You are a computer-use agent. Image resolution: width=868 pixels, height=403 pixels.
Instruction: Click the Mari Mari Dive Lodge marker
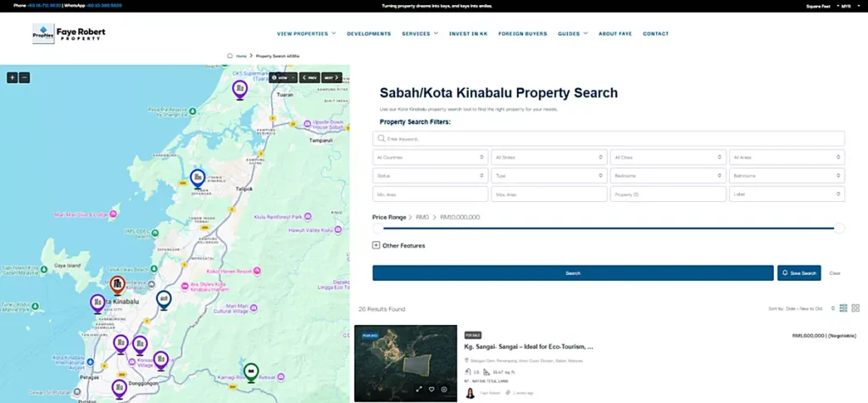click(x=114, y=214)
